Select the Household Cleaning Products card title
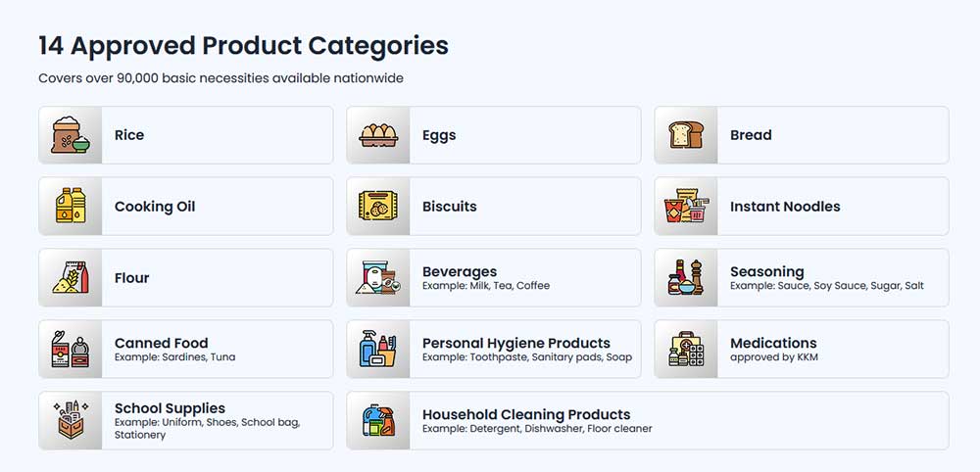This screenshot has width=980, height=472. pos(526,414)
